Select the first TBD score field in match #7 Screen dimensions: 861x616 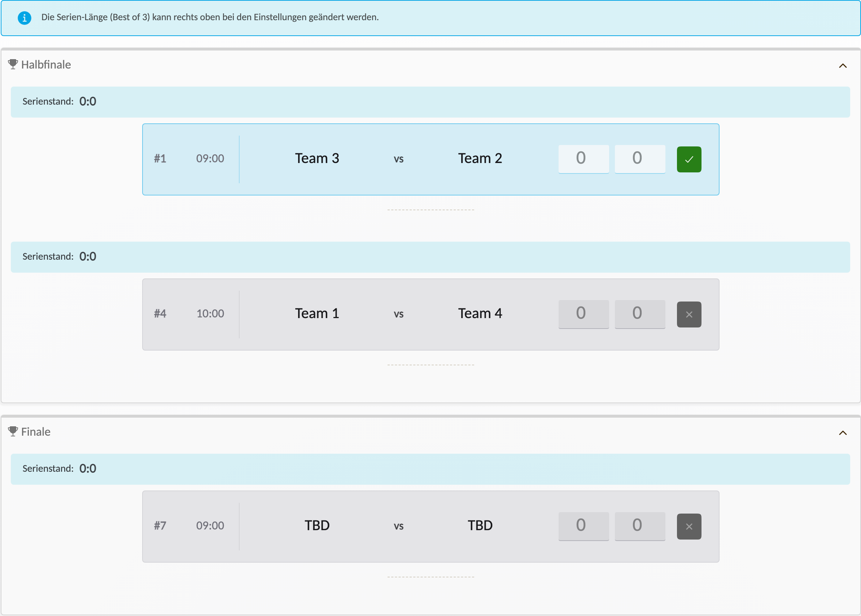584,526
